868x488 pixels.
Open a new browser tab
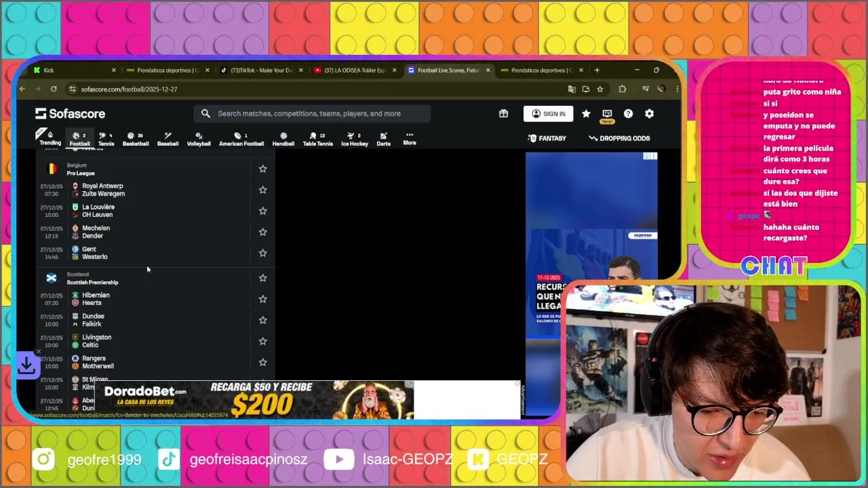[x=597, y=70]
